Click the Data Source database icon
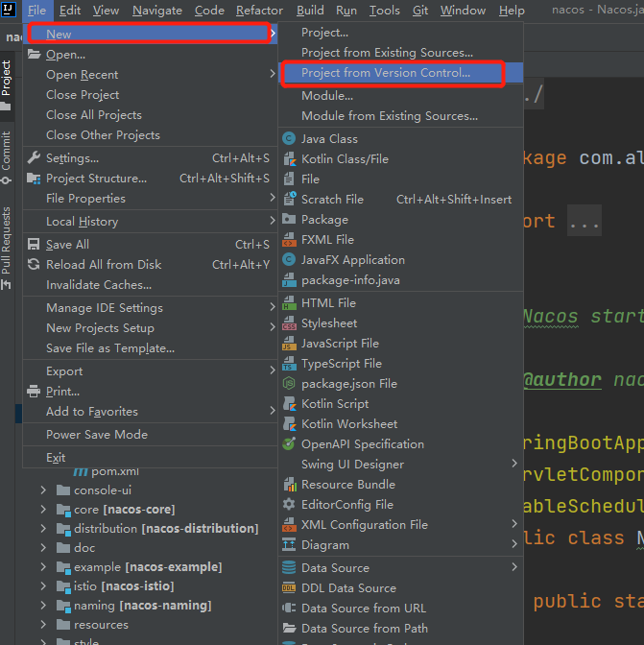The width and height of the screenshot is (644, 645). [x=289, y=567]
